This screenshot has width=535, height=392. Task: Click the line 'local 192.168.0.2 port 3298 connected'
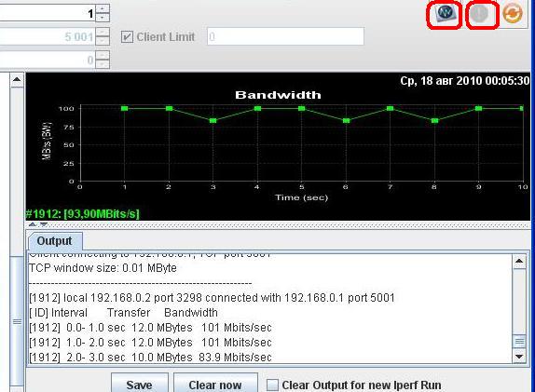coord(212,298)
